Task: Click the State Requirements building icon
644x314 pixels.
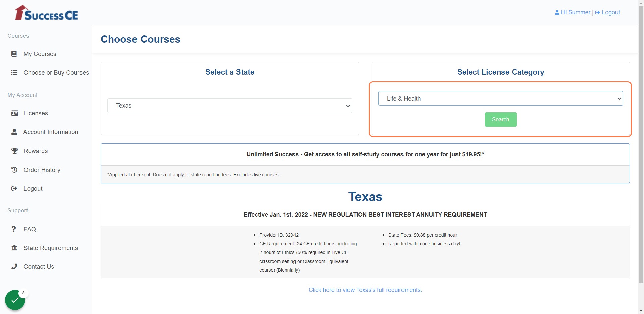Action: [x=14, y=248]
